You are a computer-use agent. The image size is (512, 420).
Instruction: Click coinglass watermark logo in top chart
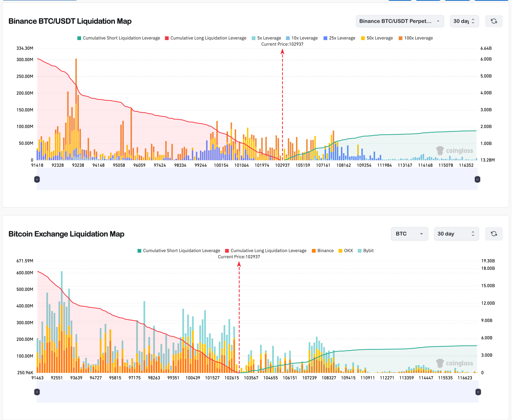pos(454,151)
